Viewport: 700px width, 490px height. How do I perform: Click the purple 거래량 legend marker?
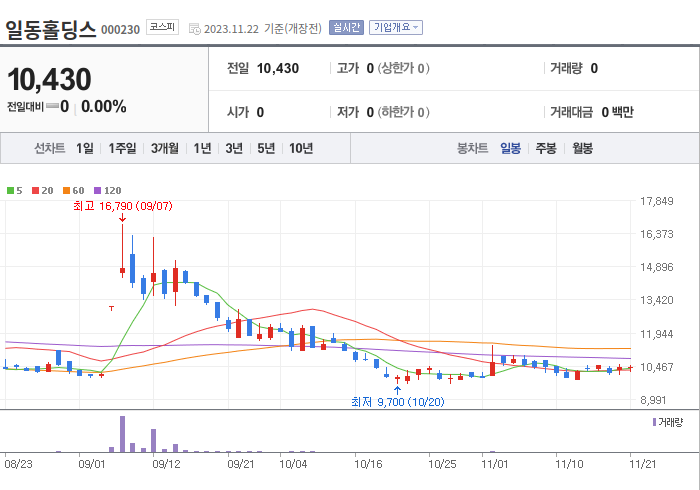[x=654, y=422]
